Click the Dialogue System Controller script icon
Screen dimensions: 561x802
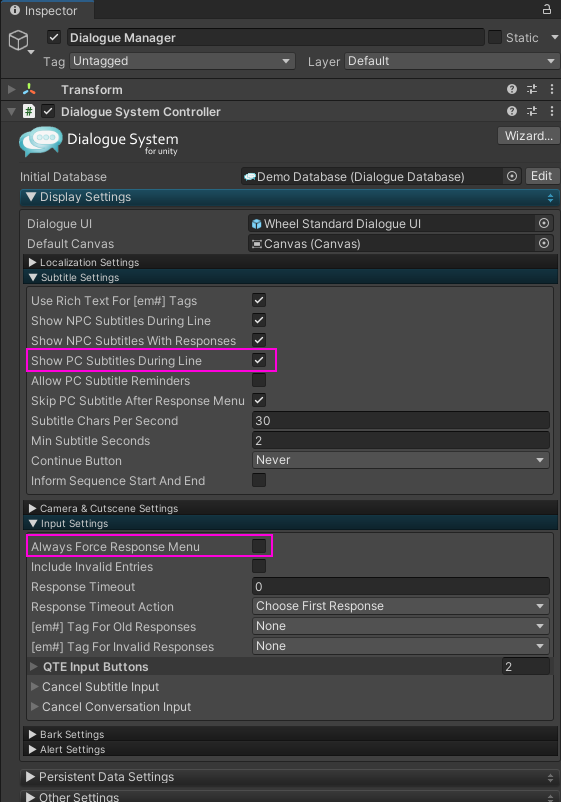[29, 111]
